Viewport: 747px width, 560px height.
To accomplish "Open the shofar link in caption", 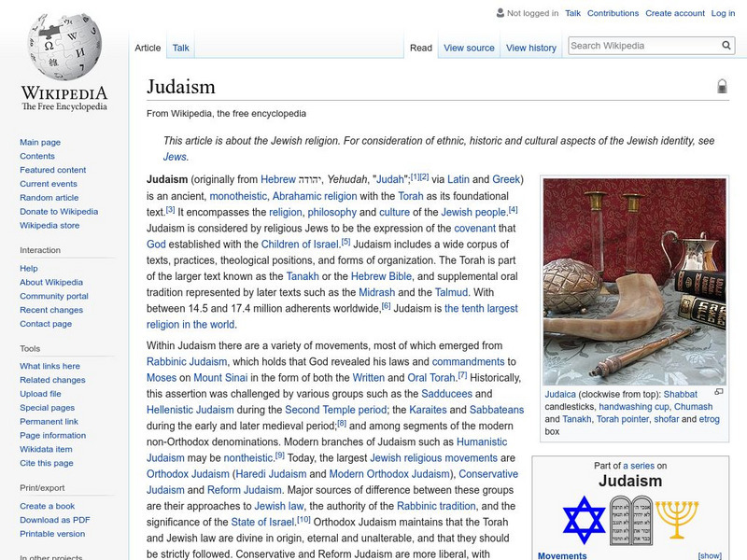I will pyautogui.click(x=666, y=419).
